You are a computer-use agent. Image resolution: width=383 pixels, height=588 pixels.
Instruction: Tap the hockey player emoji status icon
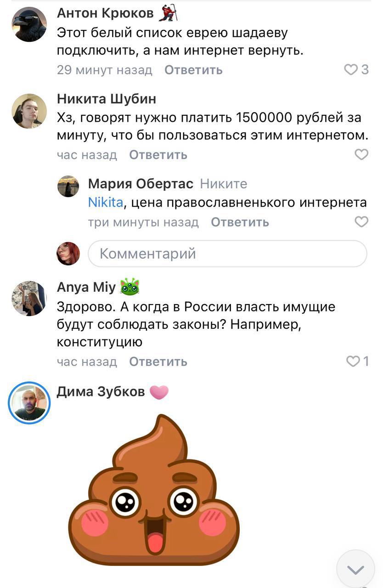(x=168, y=13)
